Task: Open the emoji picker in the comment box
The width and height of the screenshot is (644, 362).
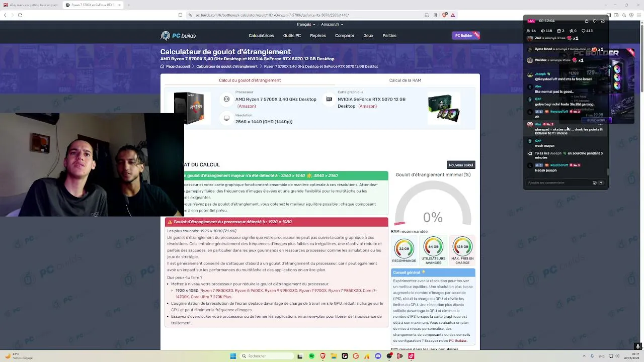Action: tap(594, 183)
